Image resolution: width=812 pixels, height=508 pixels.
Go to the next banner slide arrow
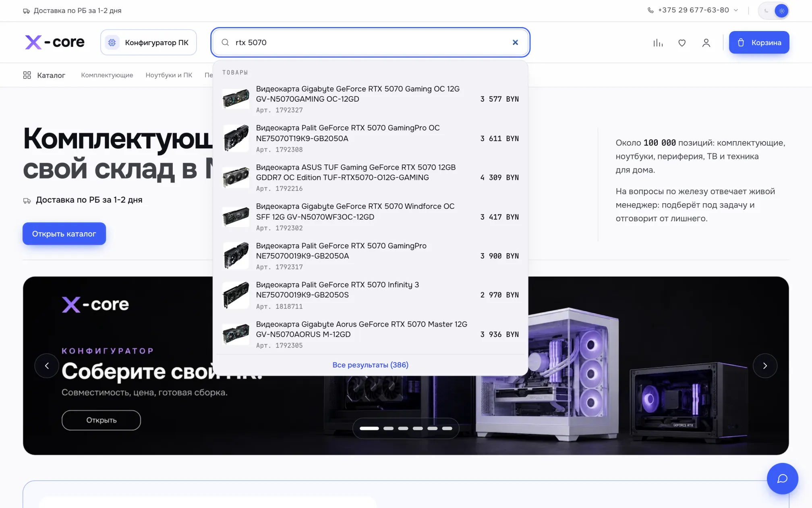click(x=765, y=366)
